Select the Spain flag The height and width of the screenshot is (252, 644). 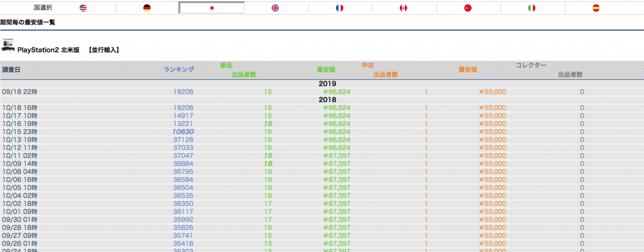point(596,8)
